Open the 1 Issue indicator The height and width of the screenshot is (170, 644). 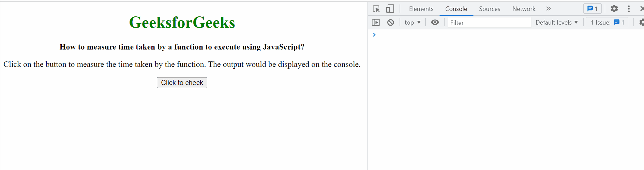pos(607,23)
